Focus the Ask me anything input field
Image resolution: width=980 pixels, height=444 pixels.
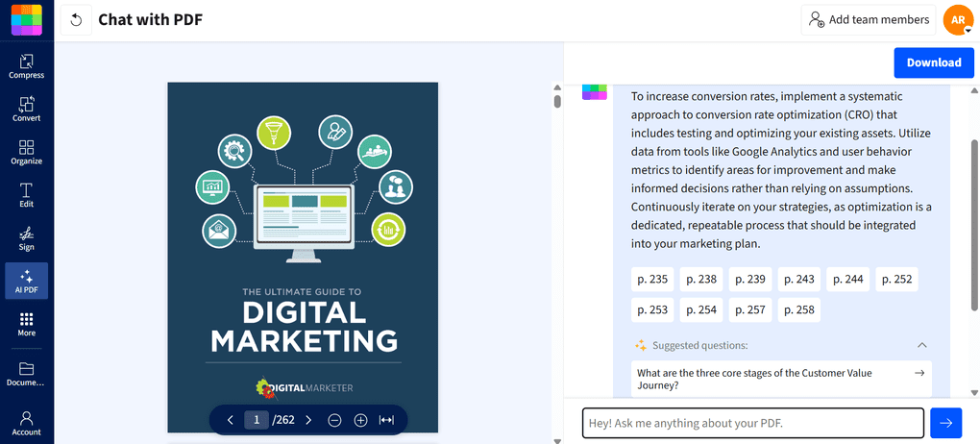(753, 423)
